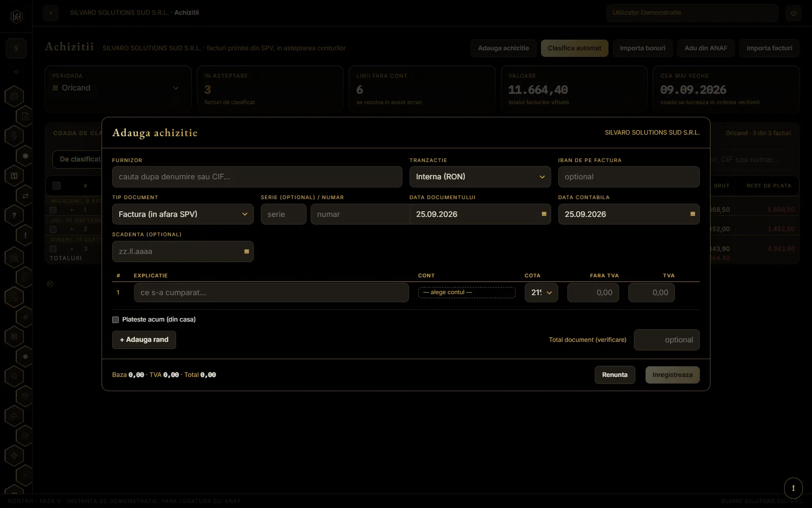Click the round exclamation help icon
812x508 pixels.
(793, 488)
